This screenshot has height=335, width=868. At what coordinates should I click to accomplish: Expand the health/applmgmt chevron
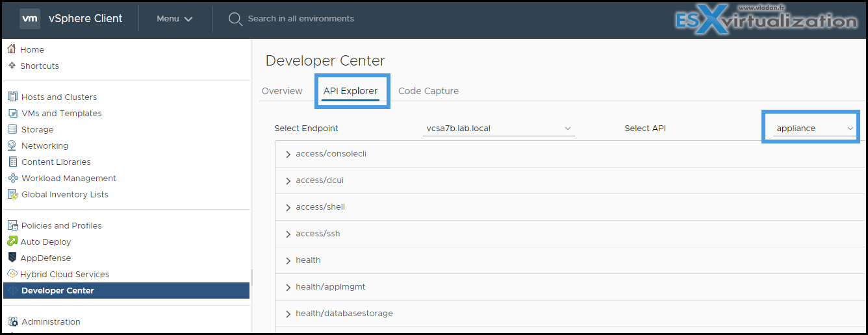click(x=288, y=287)
